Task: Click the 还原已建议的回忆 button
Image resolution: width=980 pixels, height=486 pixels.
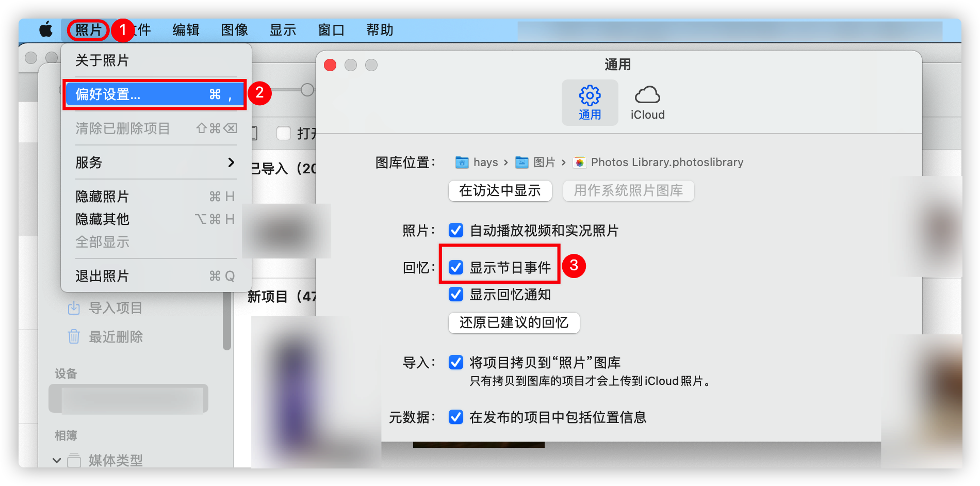Action: pos(514,323)
